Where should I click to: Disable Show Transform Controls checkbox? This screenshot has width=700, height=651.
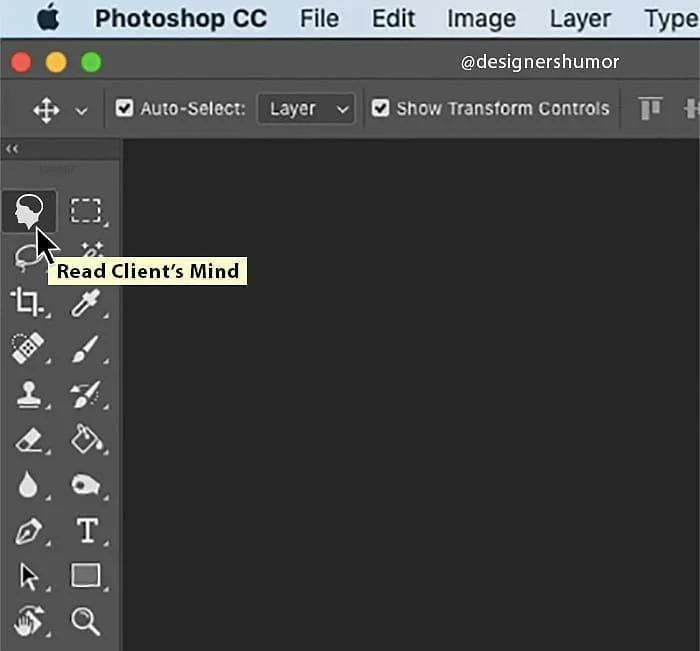(380, 108)
